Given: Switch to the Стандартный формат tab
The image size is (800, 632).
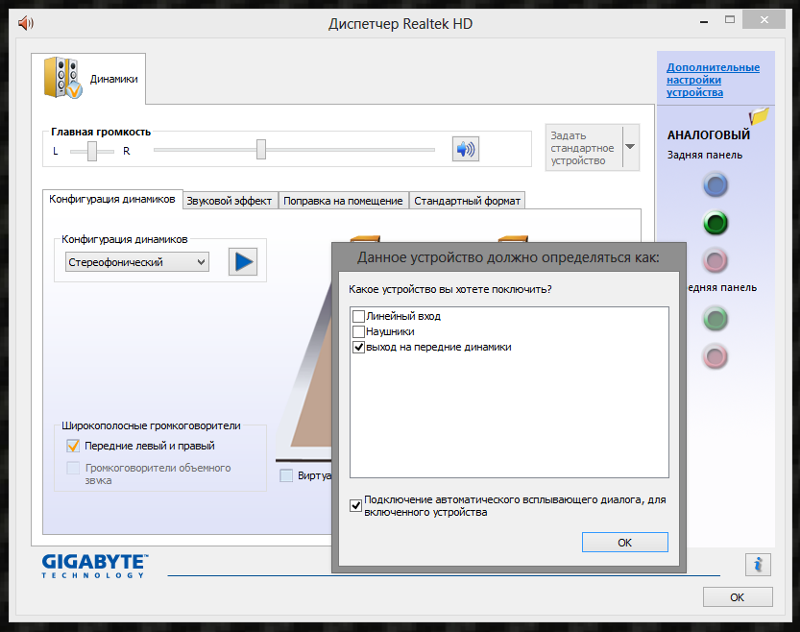Looking at the screenshot, I should [467, 201].
